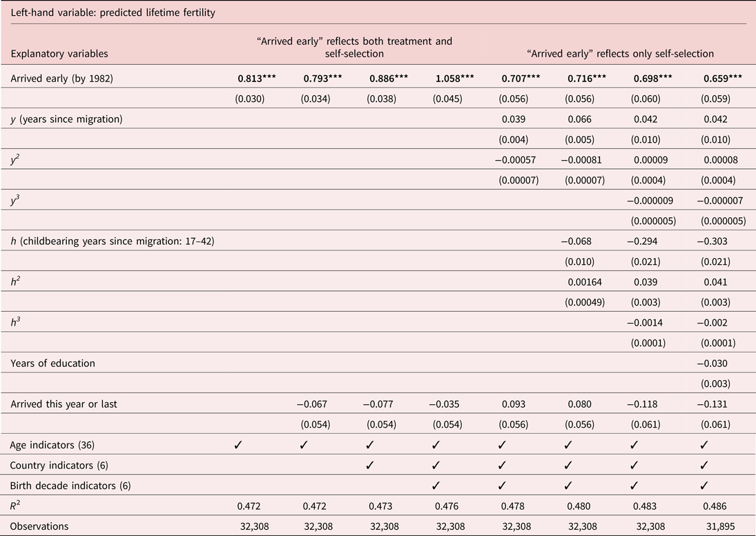Click the leftmost checkmark in Country indicators row
Screen dimensions: 756x536
click(370, 466)
